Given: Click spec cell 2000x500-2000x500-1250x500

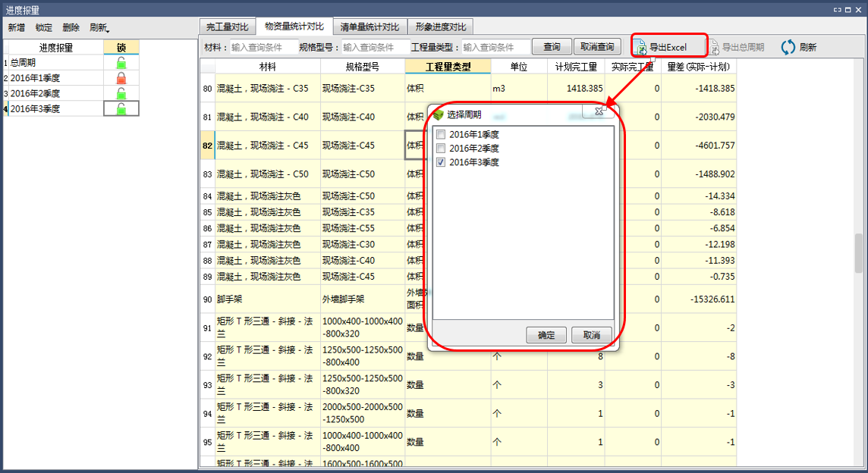Looking at the screenshot, I should pos(363,413).
